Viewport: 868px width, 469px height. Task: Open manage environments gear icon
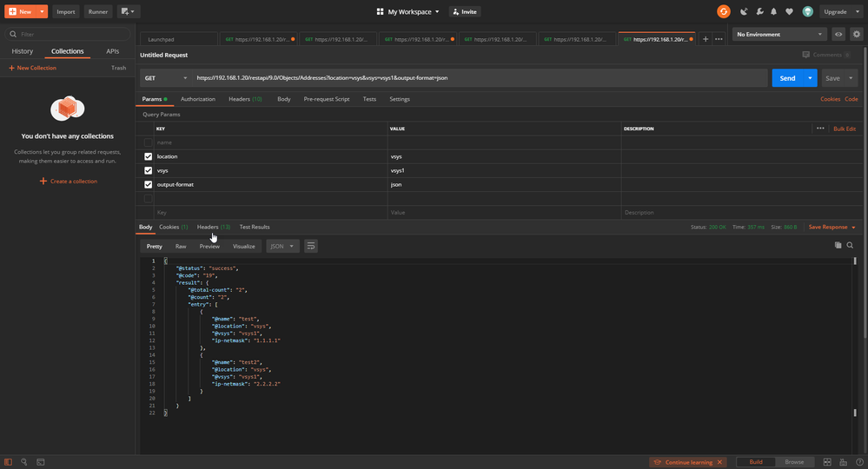857,35
